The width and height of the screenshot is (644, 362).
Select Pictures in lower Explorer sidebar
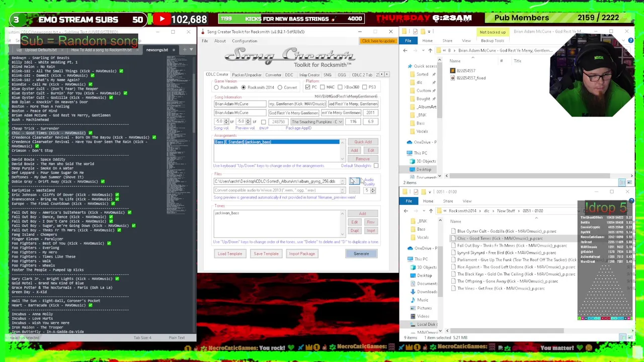click(x=424, y=308)
